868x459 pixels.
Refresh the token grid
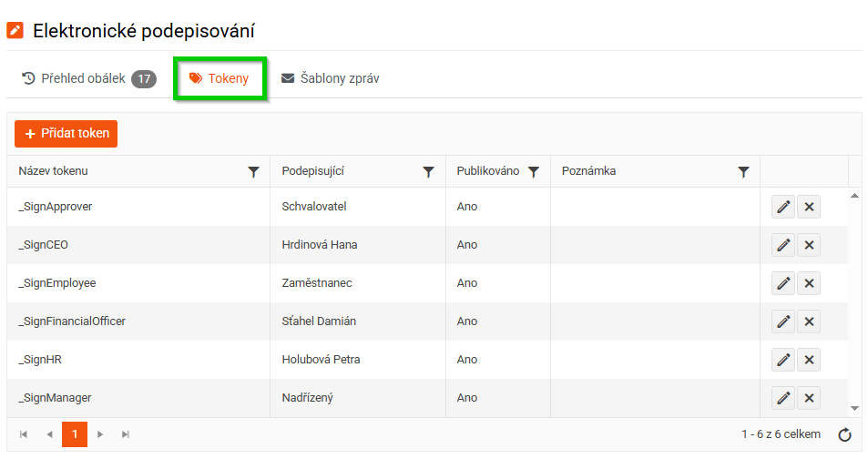(844, 434)
